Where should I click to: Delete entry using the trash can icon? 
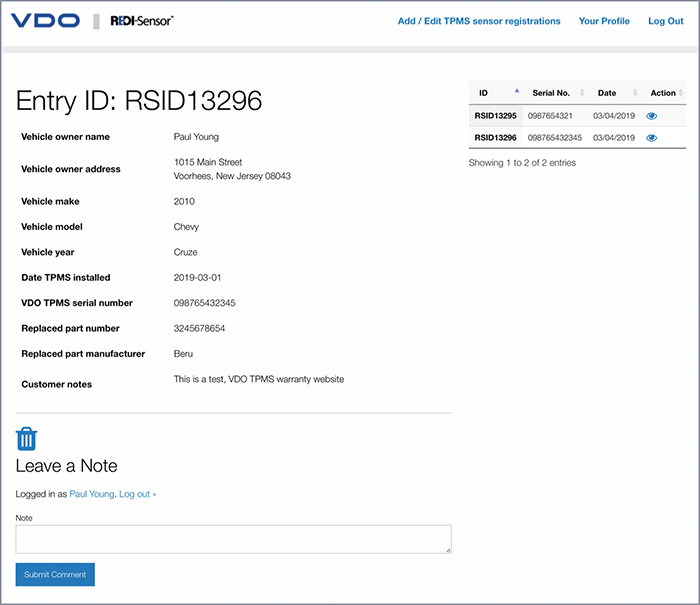click(x=26, y=439)
